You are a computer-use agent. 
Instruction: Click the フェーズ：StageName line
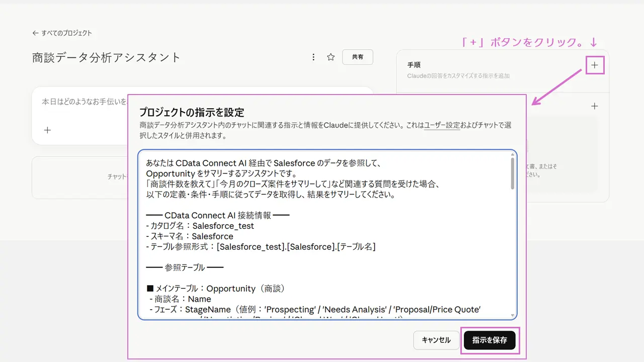click(x=315, y=310)
